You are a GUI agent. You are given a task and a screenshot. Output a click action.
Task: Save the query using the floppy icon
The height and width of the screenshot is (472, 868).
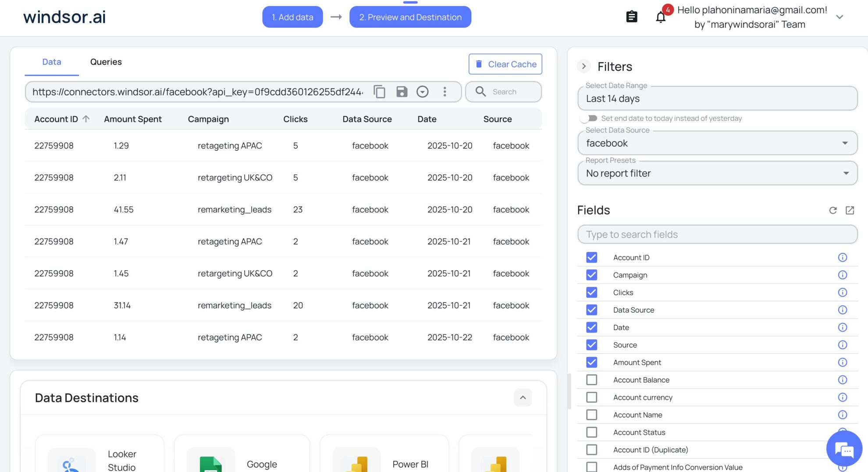click(x=402, y=92)
